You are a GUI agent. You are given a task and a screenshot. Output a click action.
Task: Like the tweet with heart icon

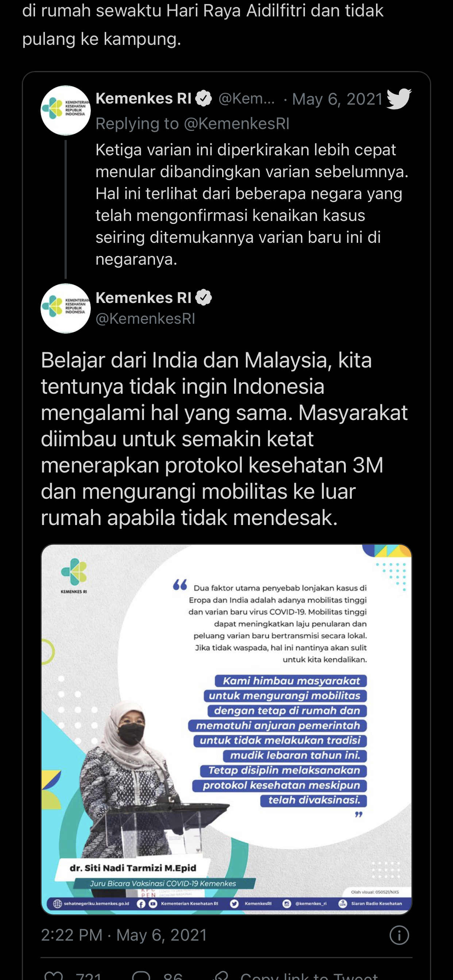pyautogui.click(x=54, y=975)
